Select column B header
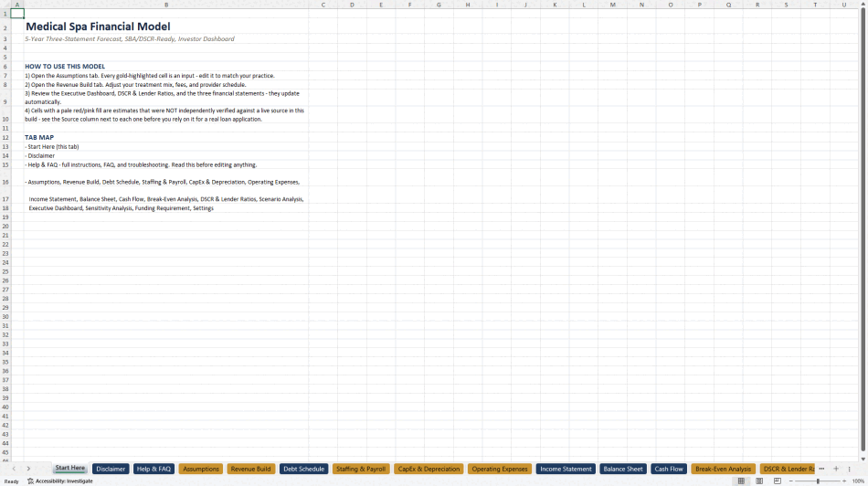868x486 pixels. click(x=166, y=5)
